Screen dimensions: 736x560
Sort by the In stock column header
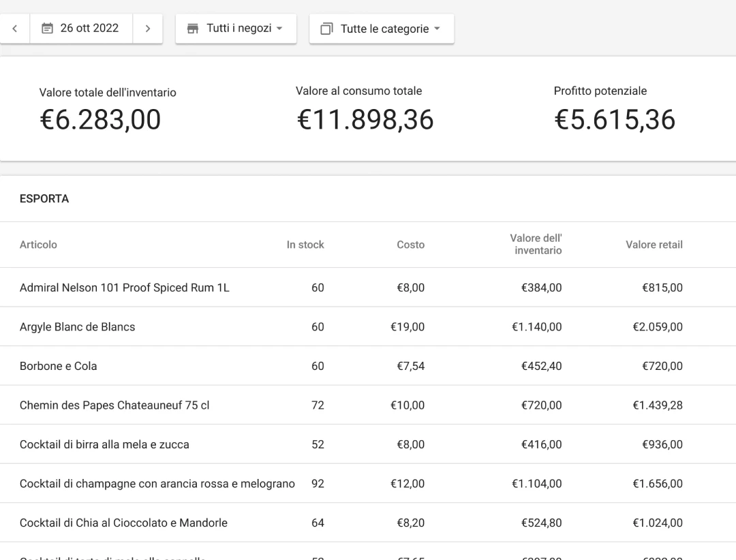pos(305,245)
